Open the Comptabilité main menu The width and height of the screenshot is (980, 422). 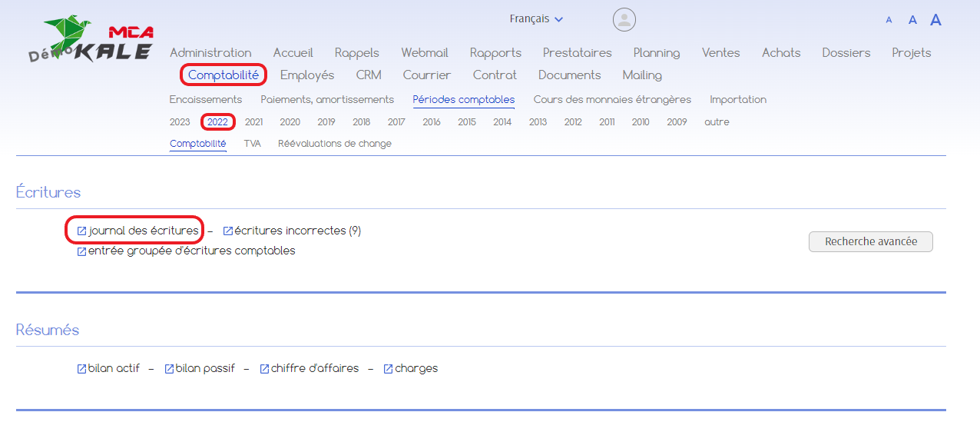click(223, 75)
